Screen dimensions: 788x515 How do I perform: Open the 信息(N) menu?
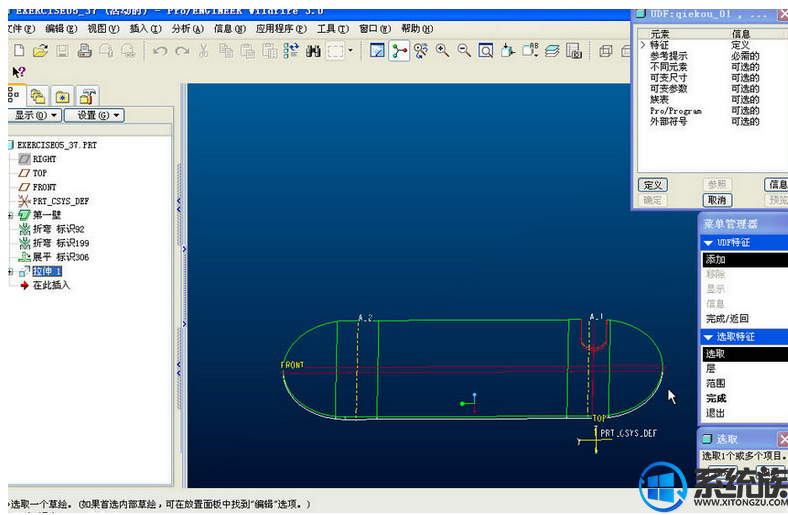click(230, 29)
